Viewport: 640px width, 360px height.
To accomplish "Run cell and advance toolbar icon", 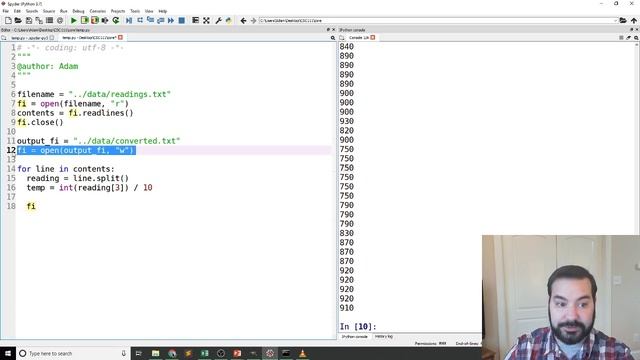I will pyautogui.click(x=95, y=20).
